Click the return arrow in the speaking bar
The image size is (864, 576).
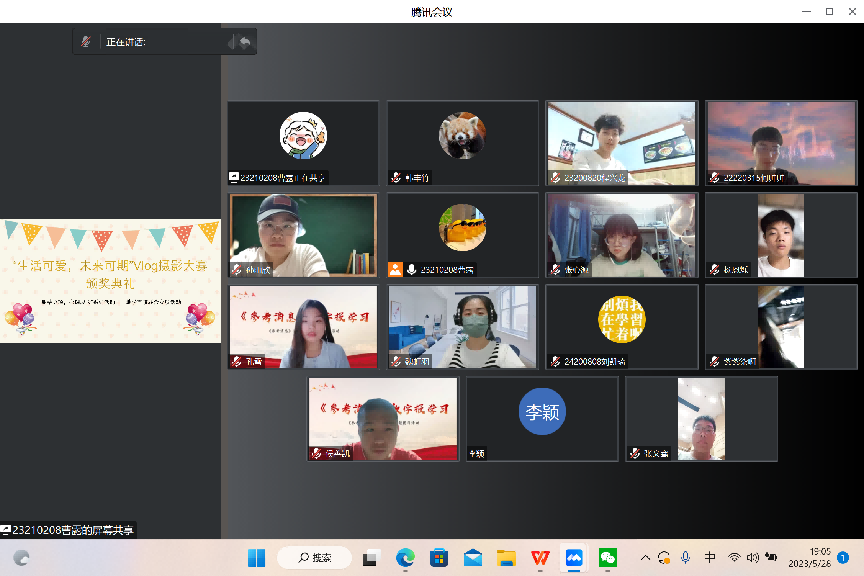tap(245, 42)
